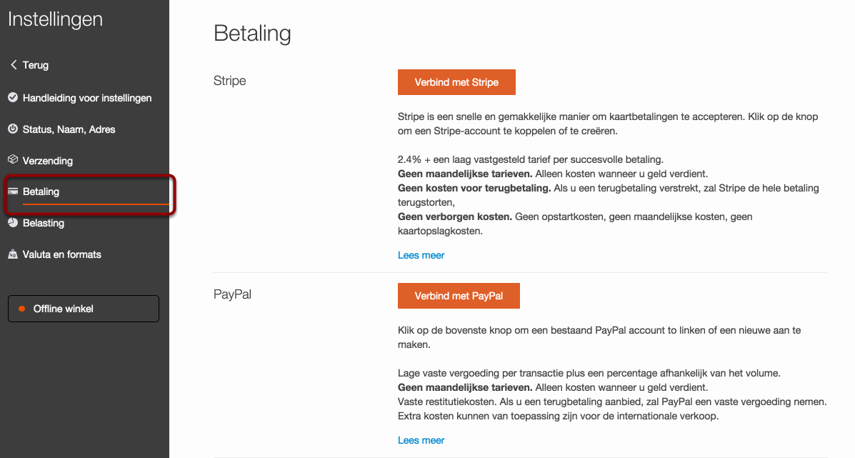Image resolution: width=855 pixels, height=458 pixels.
Task: Click the power icon beside Status
Action: (13, 129)
